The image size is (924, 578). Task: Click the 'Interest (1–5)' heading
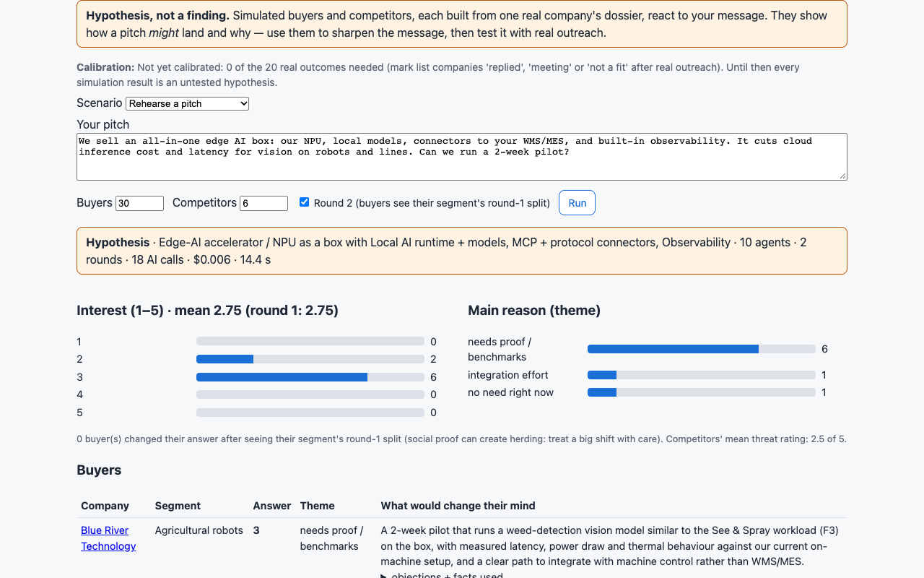point(207,311)
